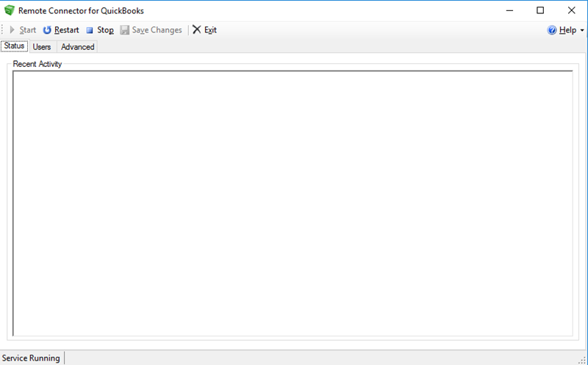
Task: Click the Exit X icon
Action: point(196,29)
